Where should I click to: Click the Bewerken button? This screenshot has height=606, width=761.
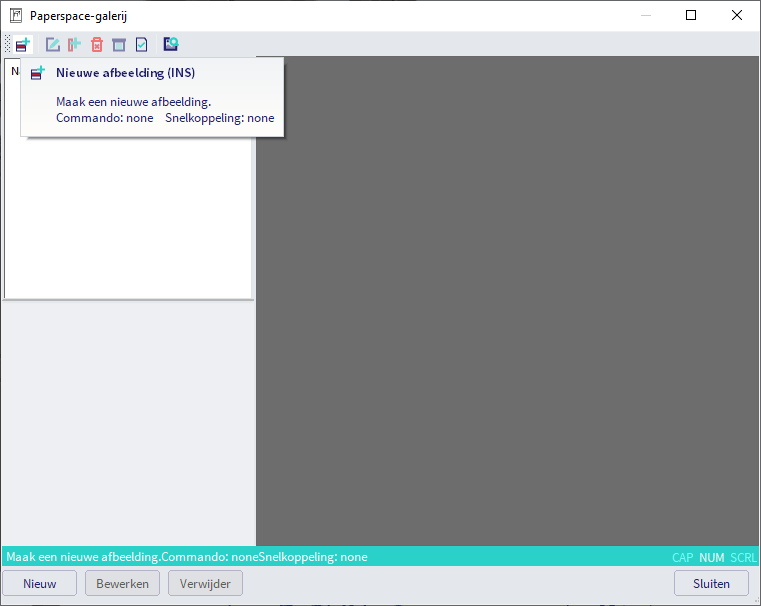click(122, 583)
